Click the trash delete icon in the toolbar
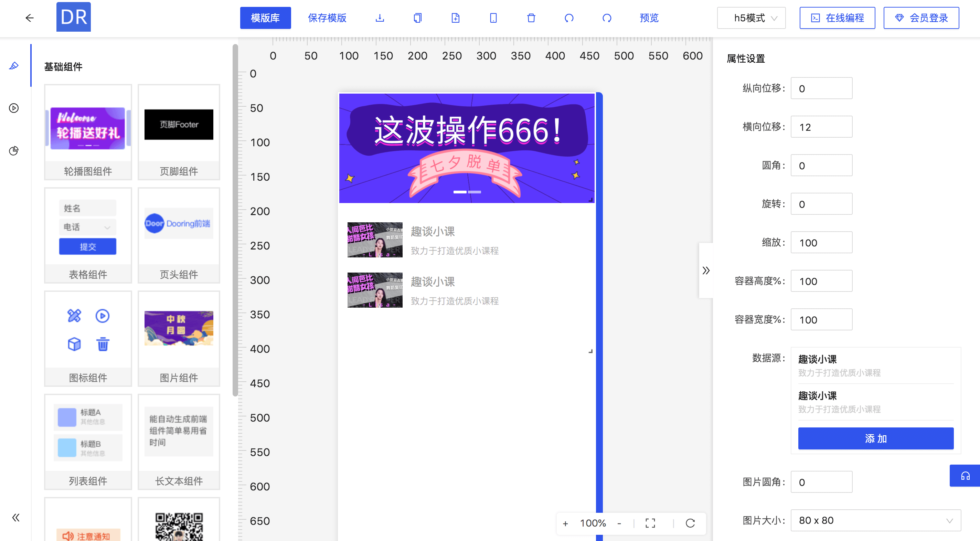 [x=531, y=18]
